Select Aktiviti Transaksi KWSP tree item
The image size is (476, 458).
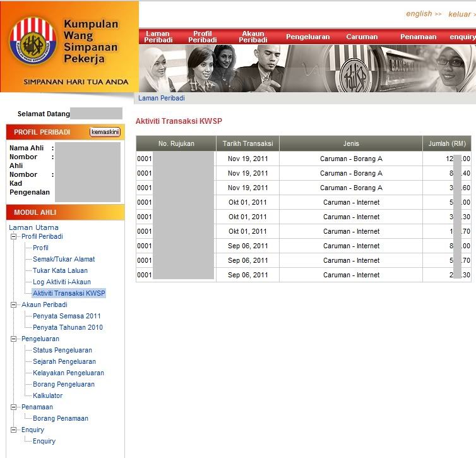tap(69, 293)
